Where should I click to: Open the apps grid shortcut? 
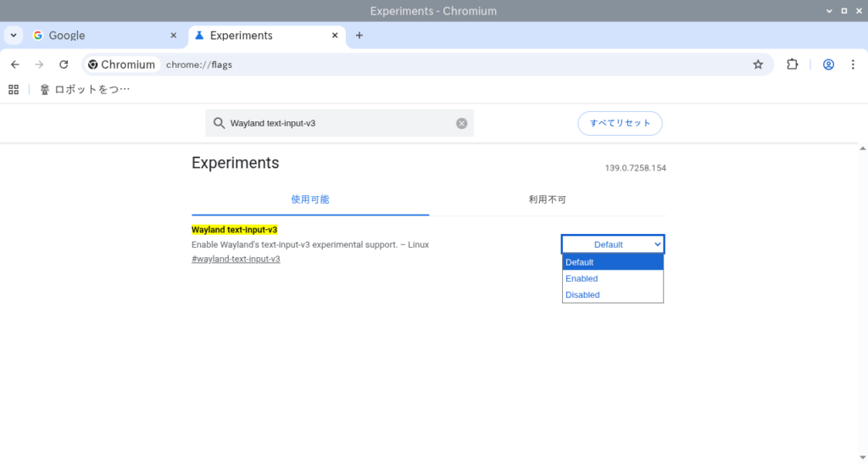(x=14, y=89)
